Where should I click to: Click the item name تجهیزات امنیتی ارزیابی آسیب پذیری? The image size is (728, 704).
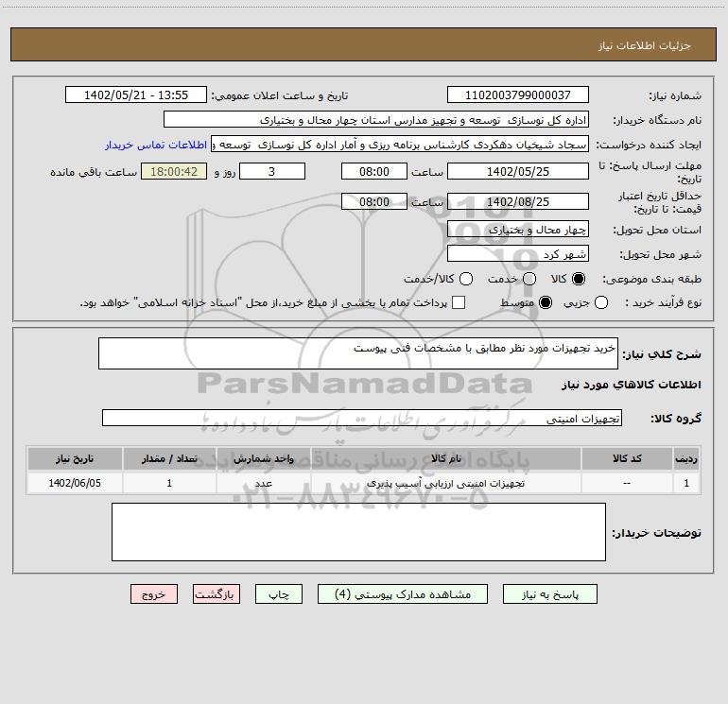point(445,483)
